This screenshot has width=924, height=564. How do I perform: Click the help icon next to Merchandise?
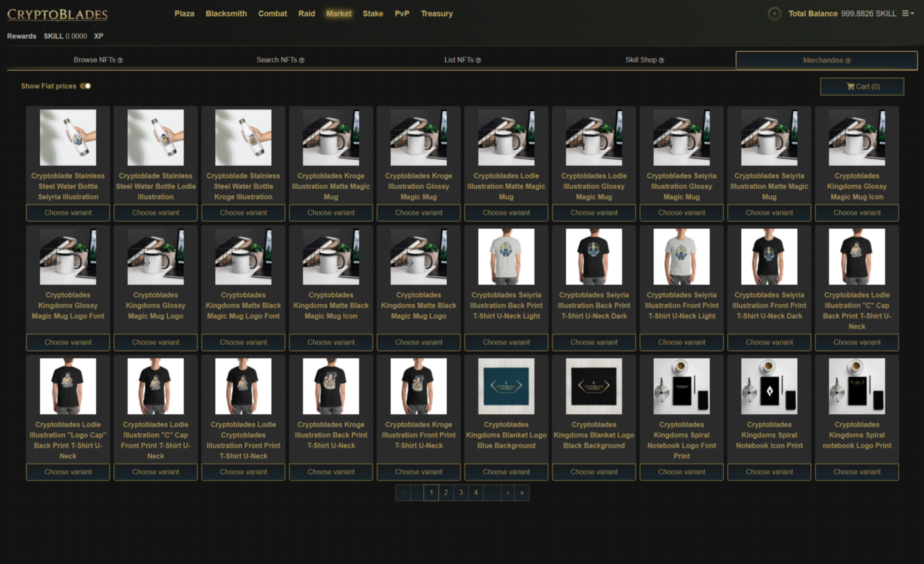click(848, 60)
